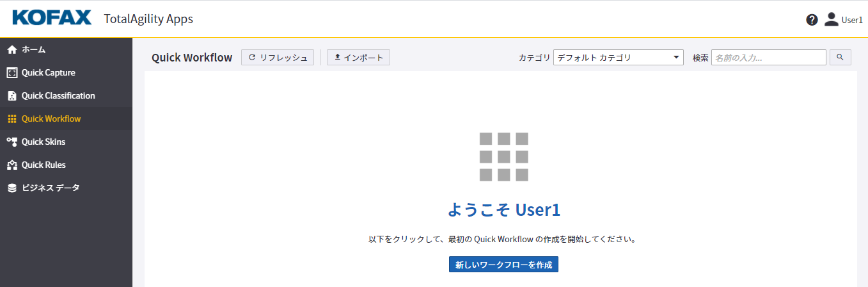Open Quick Classification in the sidebar
Viewport: 868px width, 287px height.
coord(66,95)
